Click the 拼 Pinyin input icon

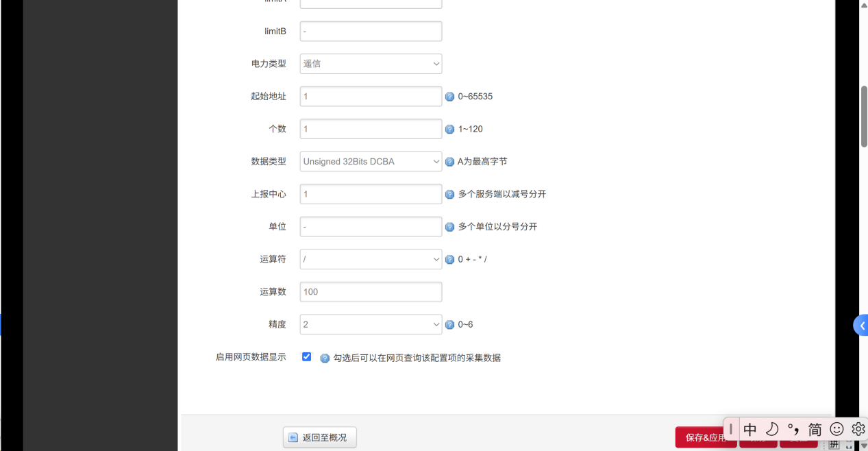[x=834, y=443]
